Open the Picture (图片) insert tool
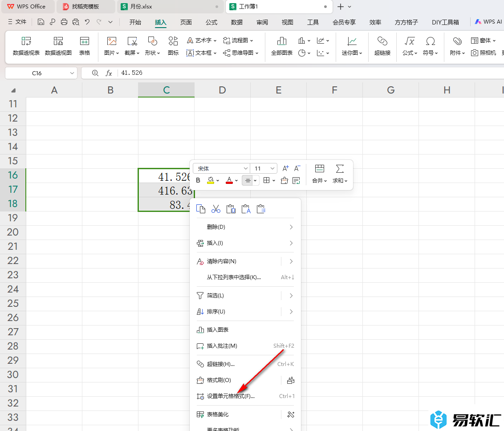The image size is (504, 431). pos(112,46)
